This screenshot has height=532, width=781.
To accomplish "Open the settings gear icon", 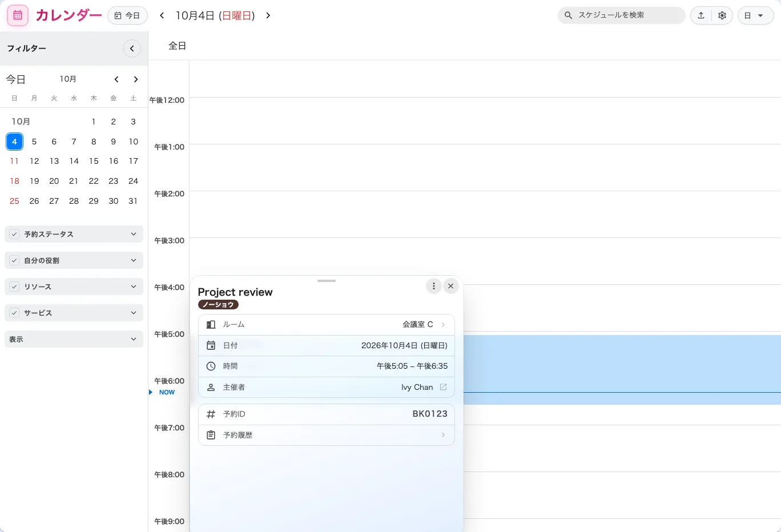I will 722,15.
